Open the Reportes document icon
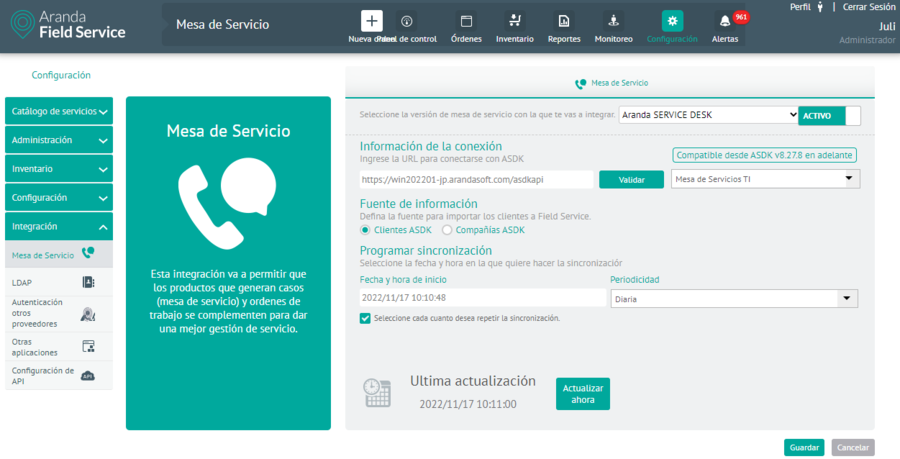Screen dimensions: 900x459 click(x=564, y=21)
